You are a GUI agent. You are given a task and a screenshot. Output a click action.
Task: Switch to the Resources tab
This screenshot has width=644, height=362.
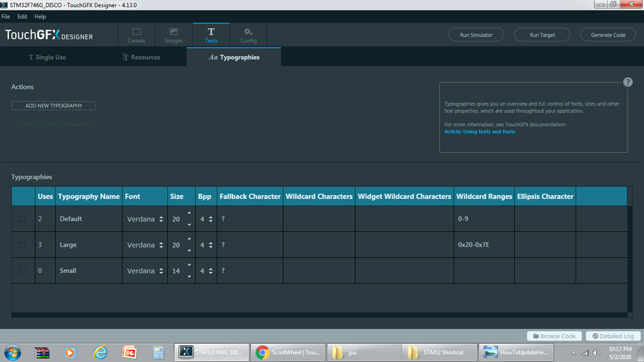(x=141, y=57)
